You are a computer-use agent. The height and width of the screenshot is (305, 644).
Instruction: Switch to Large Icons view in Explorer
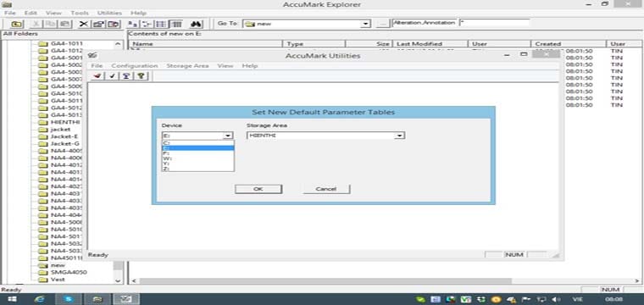click(x=133, y=24)
